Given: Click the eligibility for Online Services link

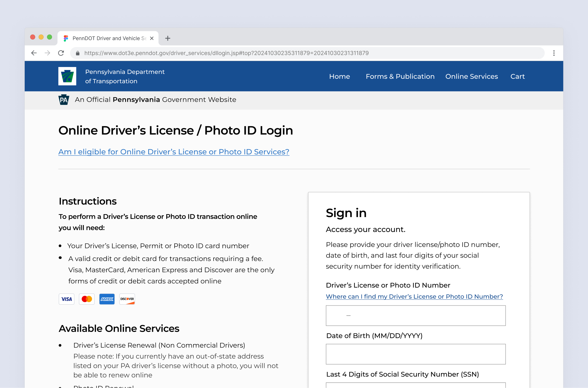Looking at the screenshot, I should (x=174, y=152).
